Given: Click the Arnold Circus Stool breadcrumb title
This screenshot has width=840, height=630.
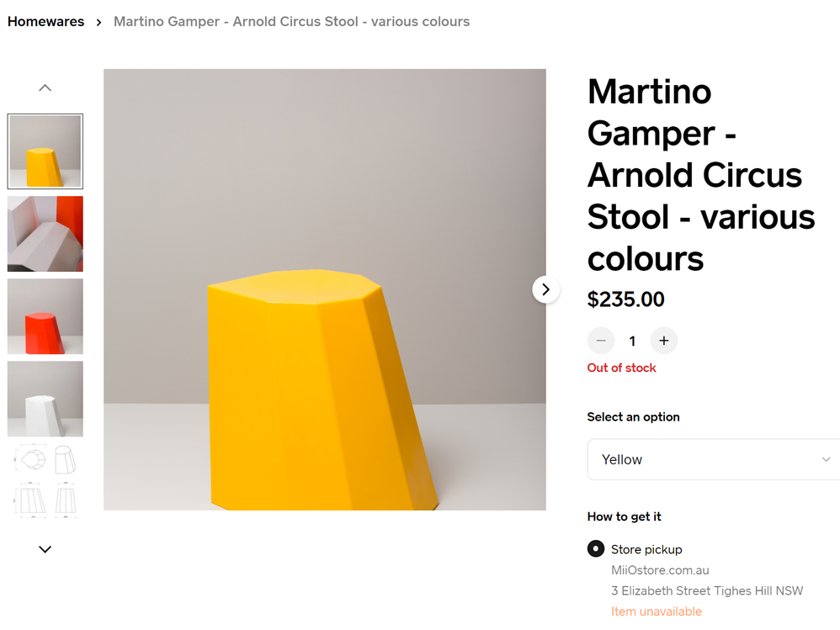Looking at the screenshot, I should (x=291, y=21).
